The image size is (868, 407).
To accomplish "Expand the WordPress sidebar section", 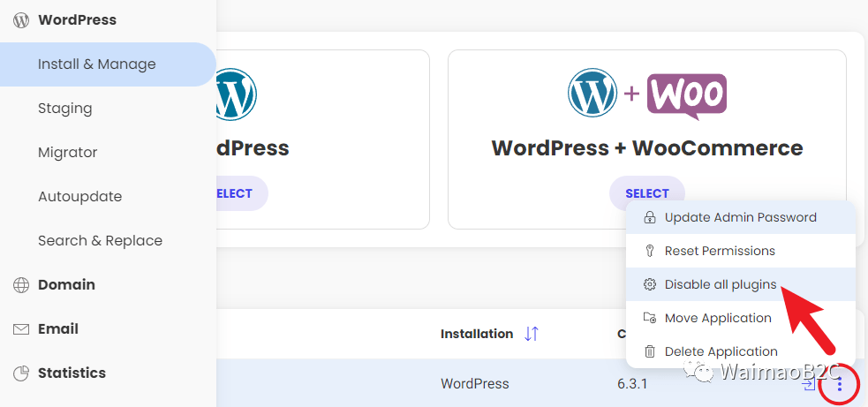I will pos(77,20).
